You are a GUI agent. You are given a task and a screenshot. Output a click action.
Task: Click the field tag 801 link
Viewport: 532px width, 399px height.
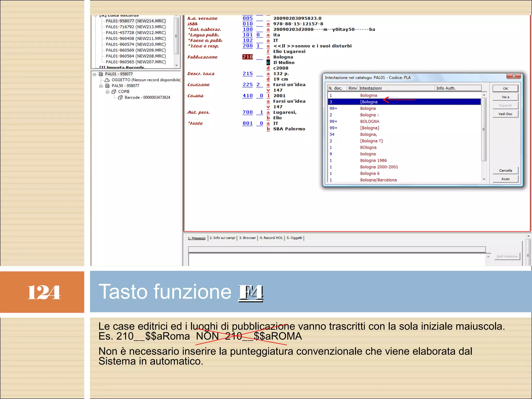click(x=248, y=123)
